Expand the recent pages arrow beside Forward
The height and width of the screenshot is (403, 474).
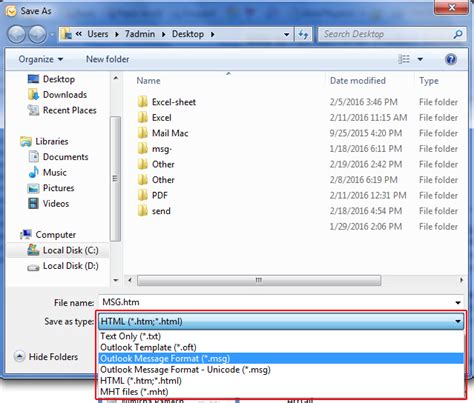52,34
